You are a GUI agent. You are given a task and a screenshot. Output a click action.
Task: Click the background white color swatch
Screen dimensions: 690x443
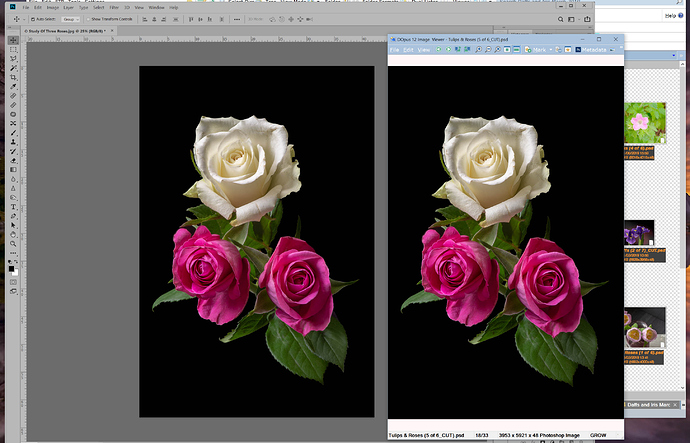16,274
